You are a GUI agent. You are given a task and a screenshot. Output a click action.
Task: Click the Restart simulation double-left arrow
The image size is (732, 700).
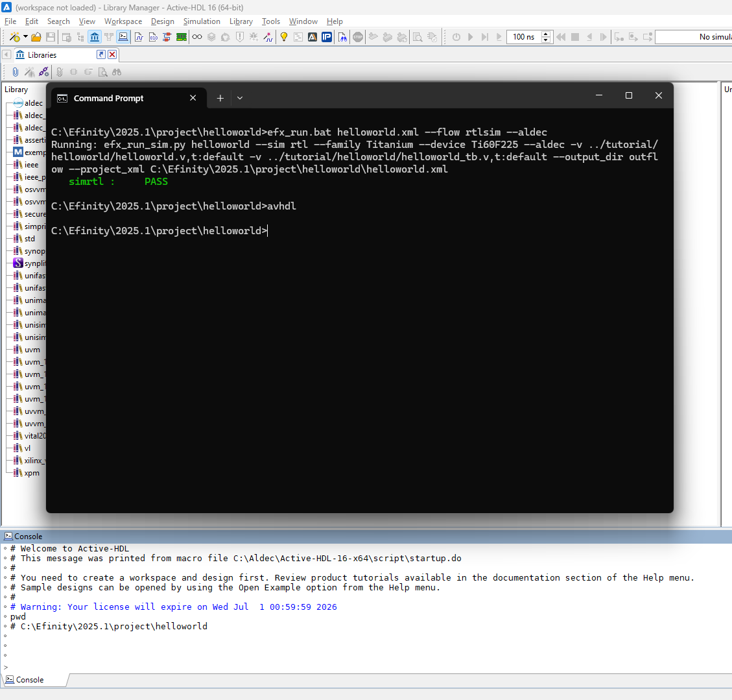[x=561, y=37]
